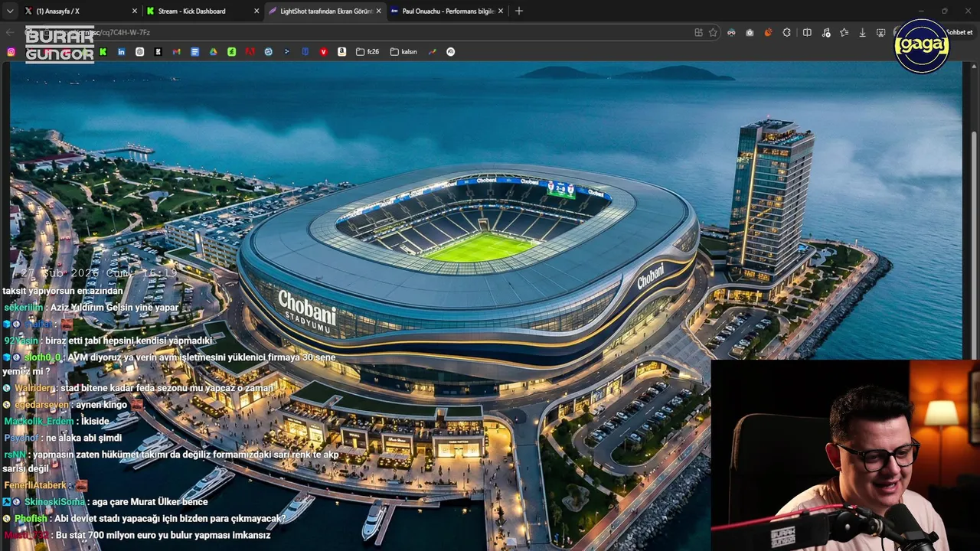Click chat username rsNN
The height and width of the screenshot is (551, 980).
[x=15, y=454]
